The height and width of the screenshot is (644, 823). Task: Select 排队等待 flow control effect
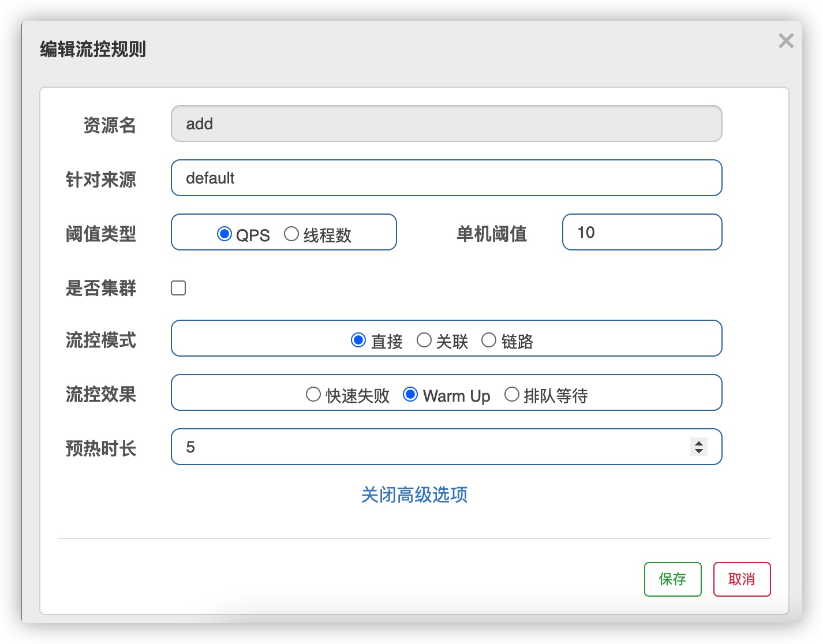[x=512, y=395]
